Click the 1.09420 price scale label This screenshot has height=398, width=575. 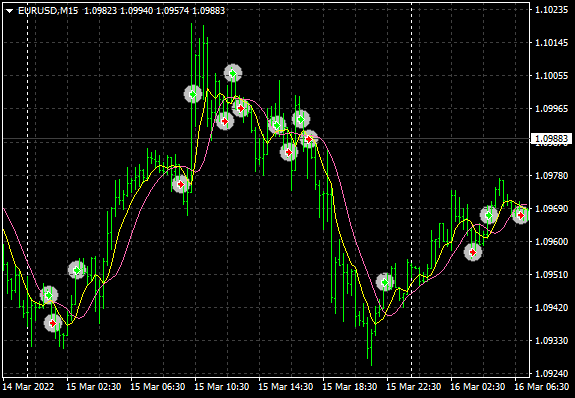pos(551,307)
